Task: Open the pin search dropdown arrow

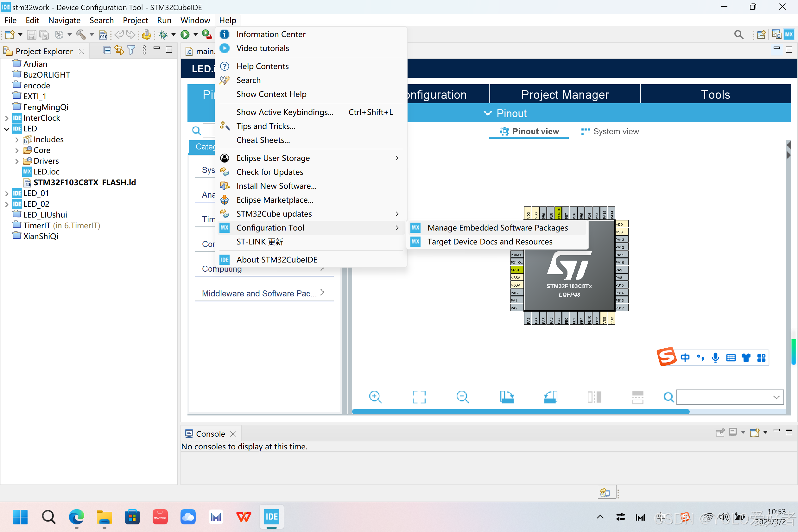Action: (x=776, y=397)
